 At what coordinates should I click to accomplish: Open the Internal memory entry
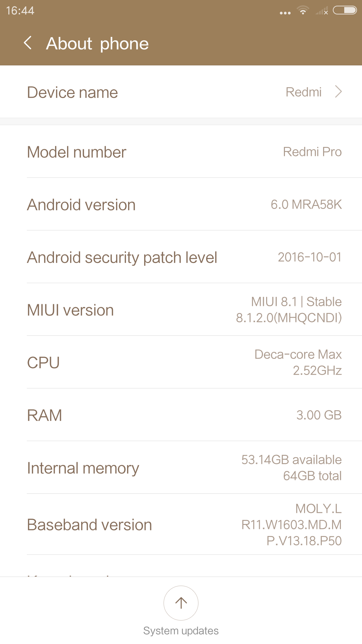point(181,468)
